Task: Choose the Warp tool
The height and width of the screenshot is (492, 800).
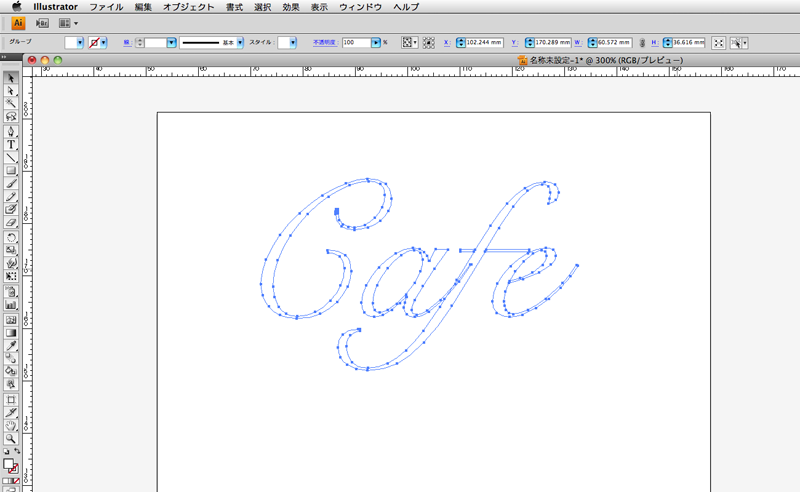Action: pyautogui.click(x=11, y=263)
